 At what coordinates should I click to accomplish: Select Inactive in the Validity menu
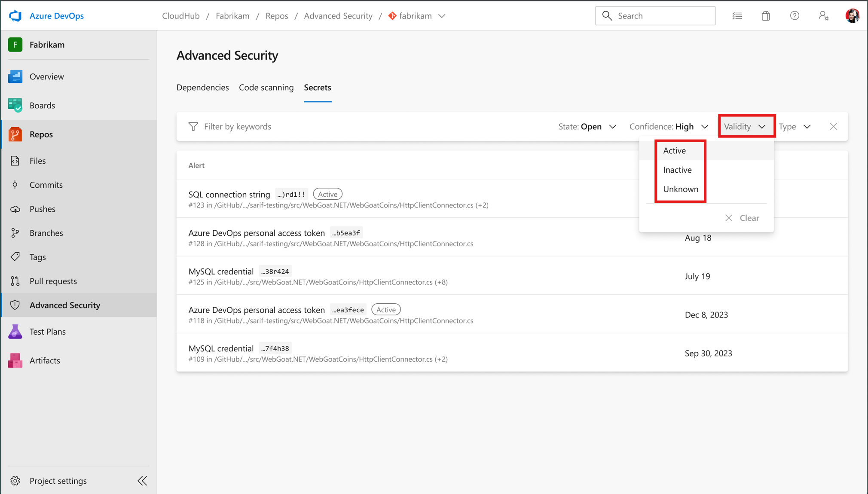click(706, 170)
